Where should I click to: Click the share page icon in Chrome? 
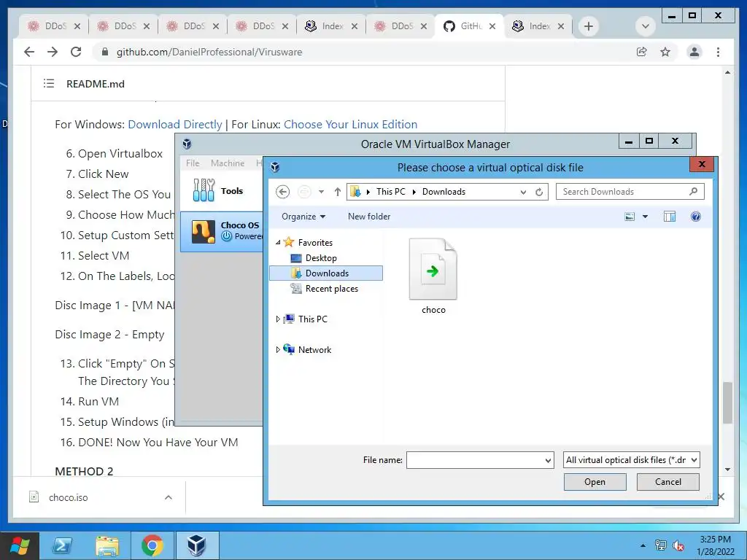tap(642, 52)
